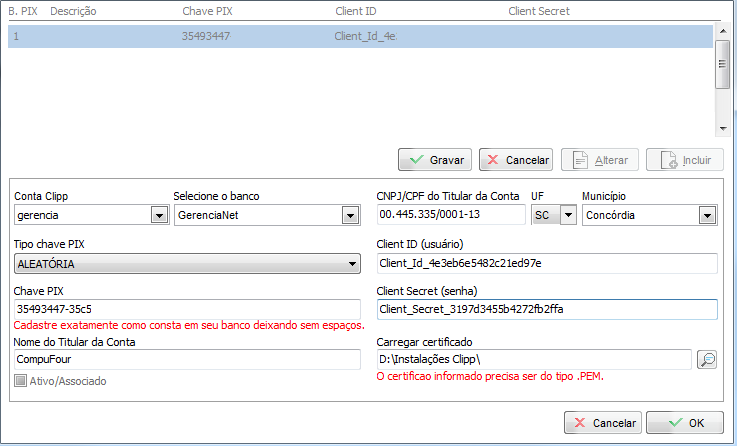The height and width of the screenshot is (446, 737).
Task: Click the Alterar edit button
Action: pyautogui.click(x=600, y=160)
